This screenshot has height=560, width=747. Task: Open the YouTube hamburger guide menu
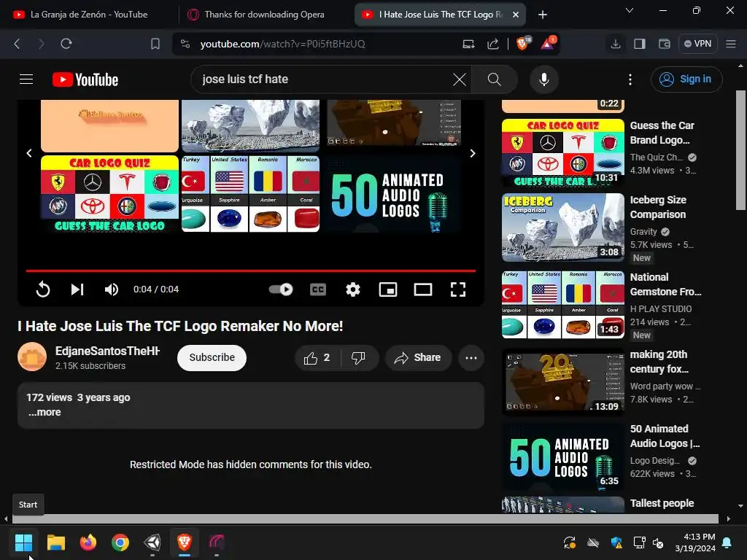point(26,79)
